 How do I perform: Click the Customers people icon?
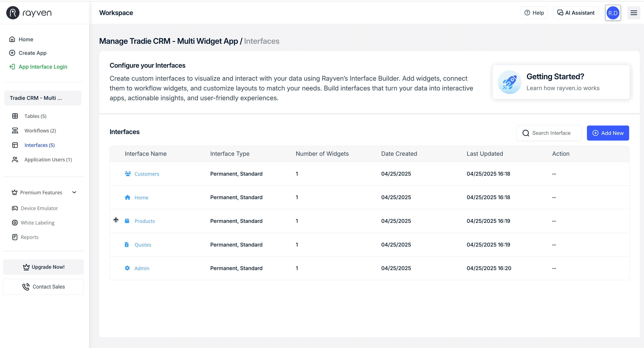(x=128, y=173)
